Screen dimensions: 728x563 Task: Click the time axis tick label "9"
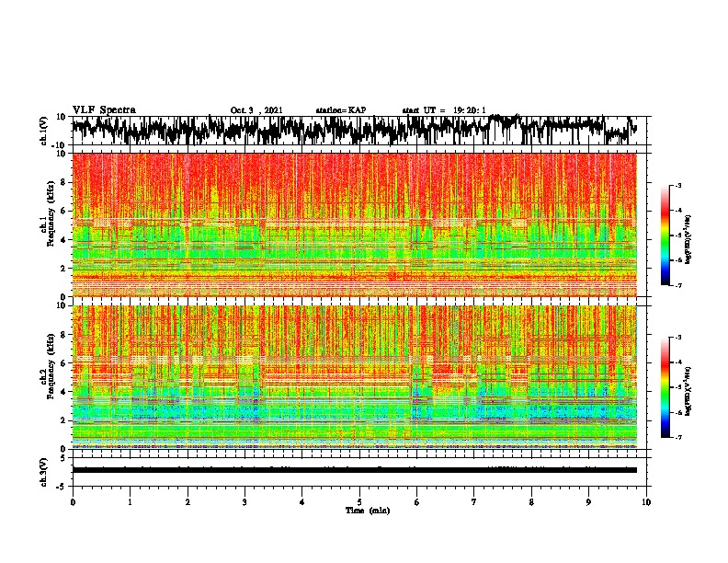(x=588, y=502)
